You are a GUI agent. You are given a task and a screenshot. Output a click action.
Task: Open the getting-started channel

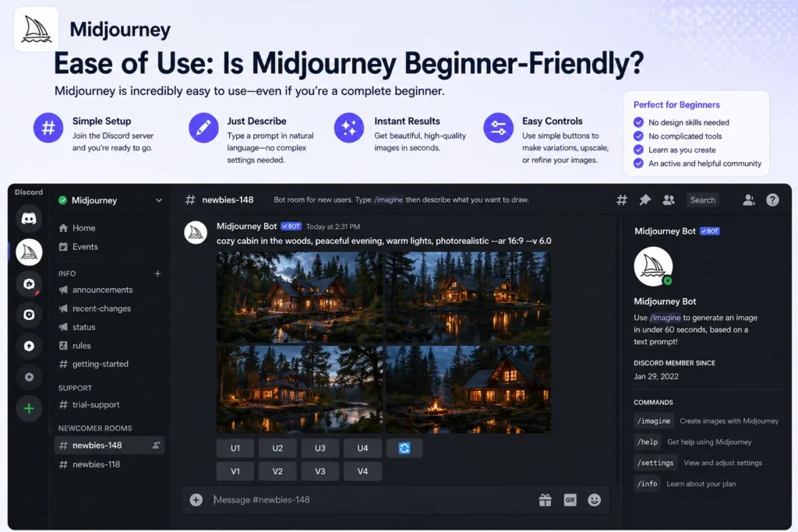point(109,365)
